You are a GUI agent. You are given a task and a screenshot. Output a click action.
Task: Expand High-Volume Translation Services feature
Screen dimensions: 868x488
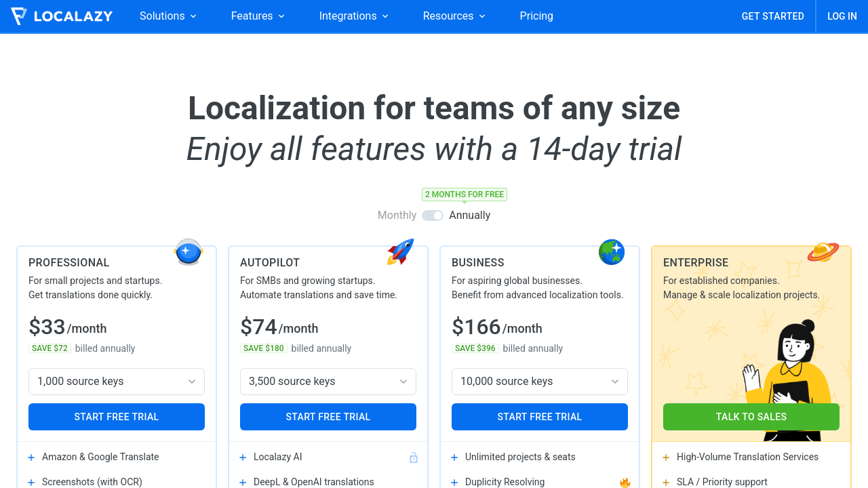pos(741,457)
